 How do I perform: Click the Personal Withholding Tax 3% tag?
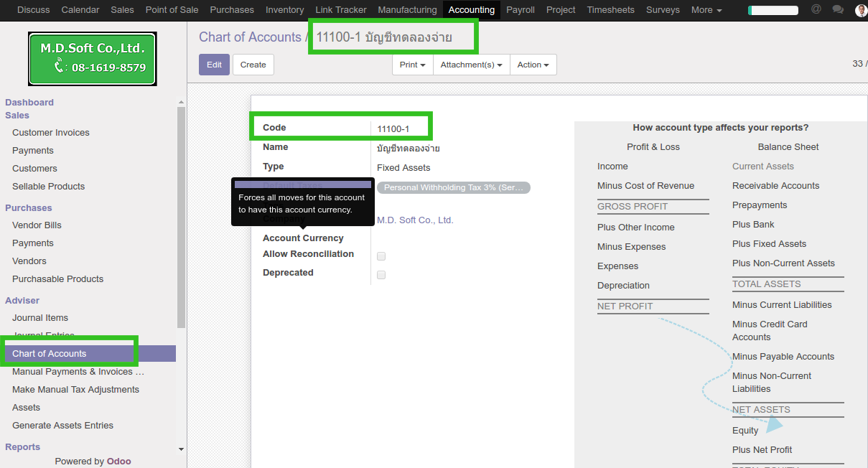[453, 188]
